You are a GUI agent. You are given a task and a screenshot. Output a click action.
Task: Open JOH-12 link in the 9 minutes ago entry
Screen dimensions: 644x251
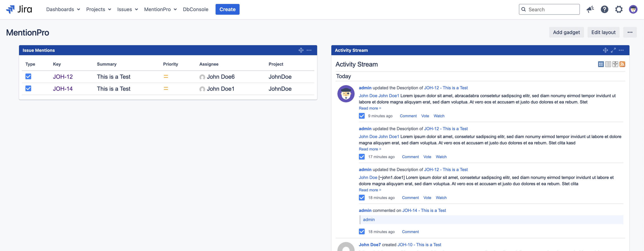pos(446,88)
